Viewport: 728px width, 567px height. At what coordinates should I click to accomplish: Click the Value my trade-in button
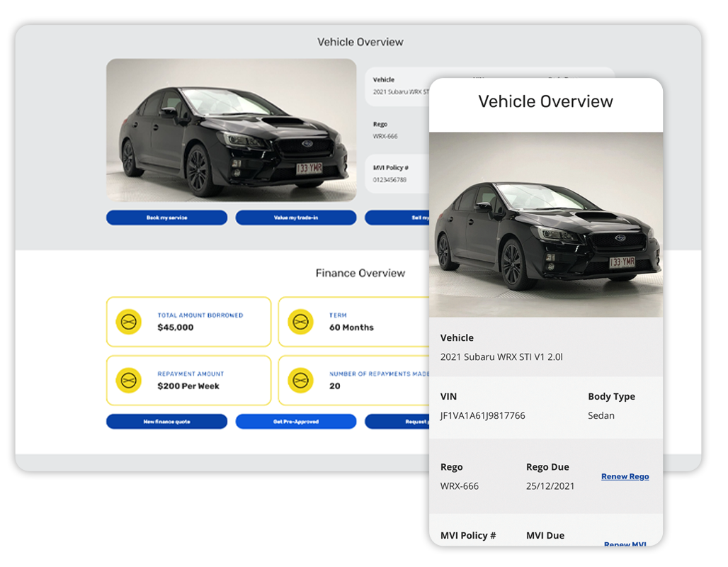(x=296, y=218)
